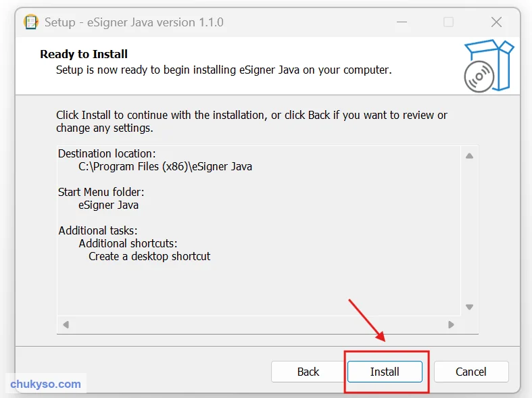Select the 'eSigner Java' folder name line
This screenshot has height=398, width=532.
tap(108, 205)
